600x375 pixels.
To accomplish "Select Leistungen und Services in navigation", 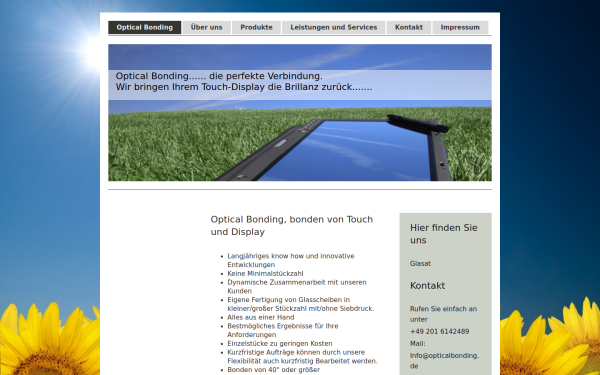I will point(334,28).
